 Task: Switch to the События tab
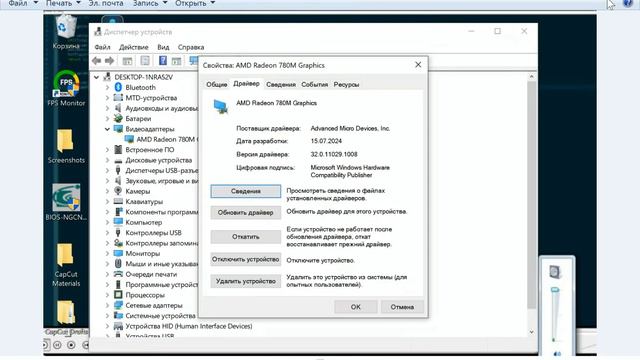pyautogui.click(x=314, y=84)
